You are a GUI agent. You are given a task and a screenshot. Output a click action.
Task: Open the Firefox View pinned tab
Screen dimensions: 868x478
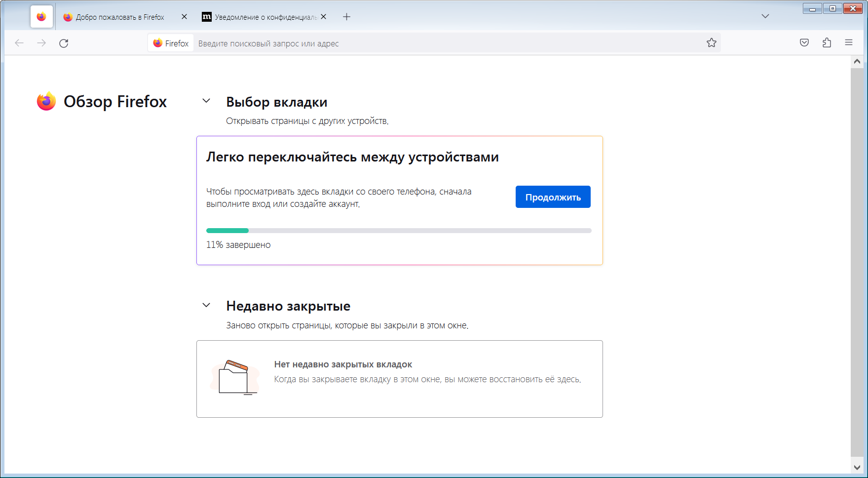41,17
